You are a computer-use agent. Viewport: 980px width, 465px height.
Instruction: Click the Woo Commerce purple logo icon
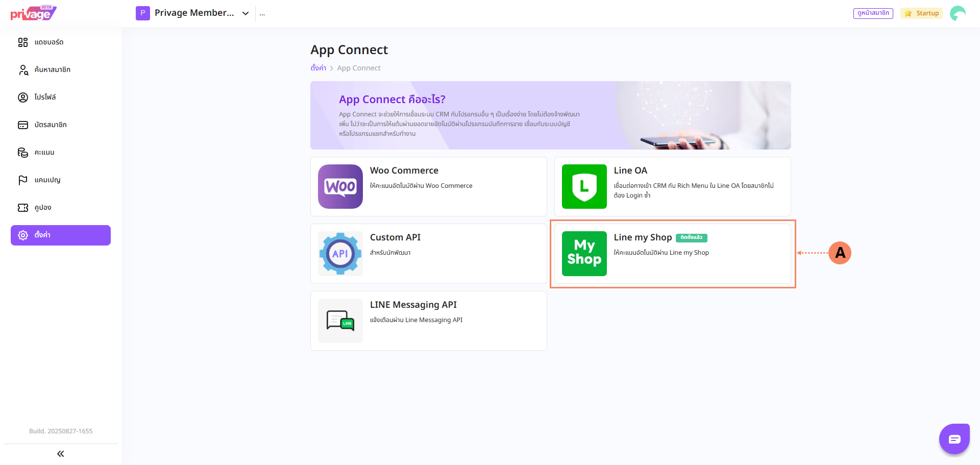[340, 186]
